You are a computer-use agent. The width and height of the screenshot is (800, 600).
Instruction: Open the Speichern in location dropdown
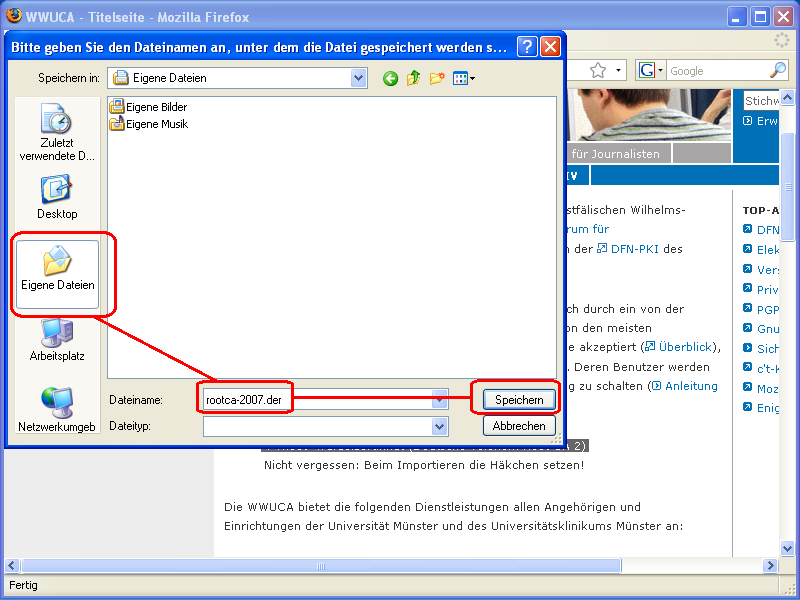355,77
